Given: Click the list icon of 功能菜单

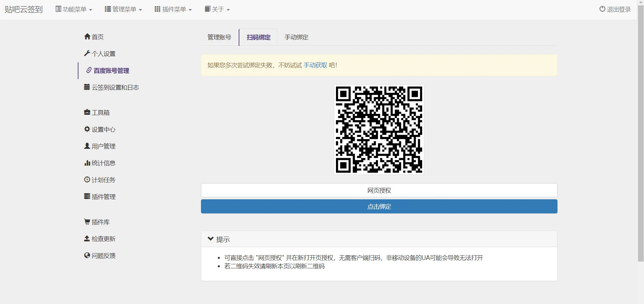Looking at the screenshot, I should [x=58, y=9].
